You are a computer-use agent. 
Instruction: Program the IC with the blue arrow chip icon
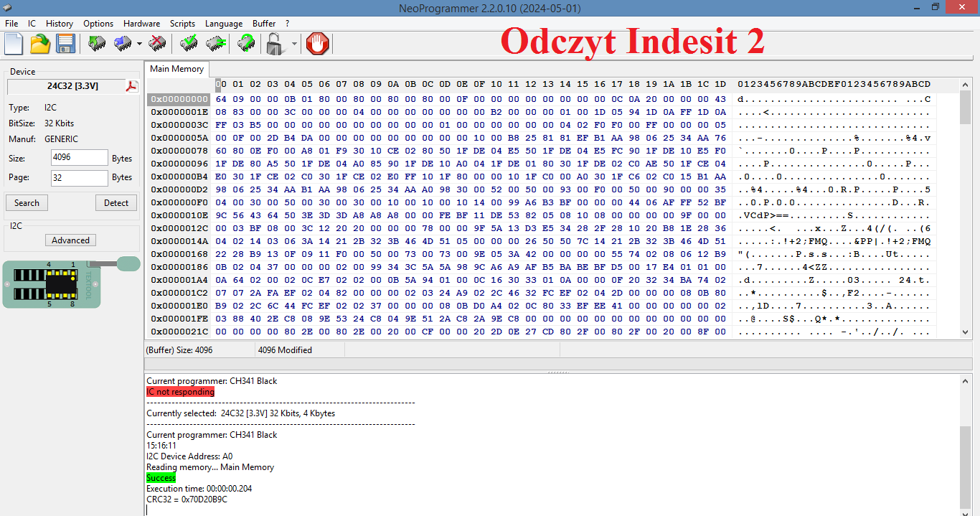(x=123, y=44)
